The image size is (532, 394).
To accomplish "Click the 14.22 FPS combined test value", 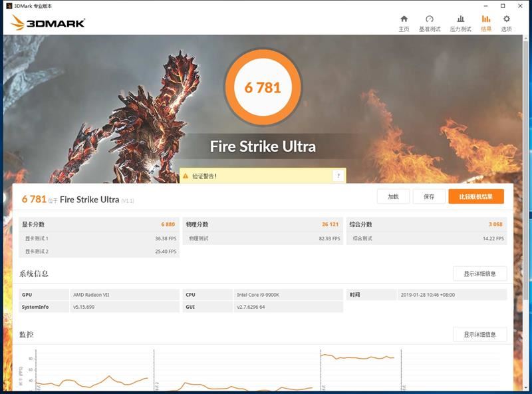I will click(493, 238).
